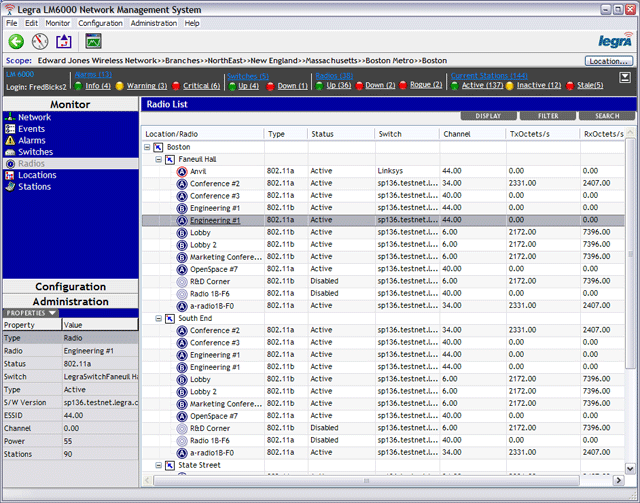Click the OpenSpace #7 radio icon under South End

(182, 416)
